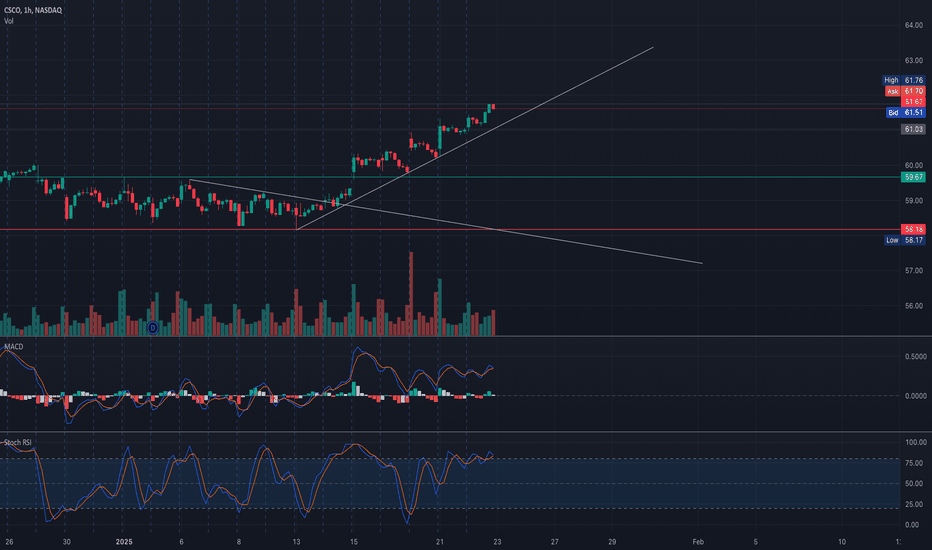Click the MACD 0.0000 scale label
This screenshot has height=550, width=932.
(915, 396)
